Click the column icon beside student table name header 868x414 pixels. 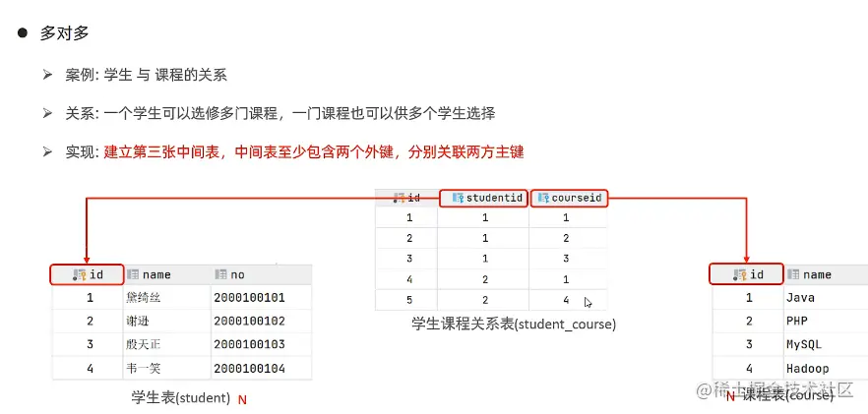132,274
